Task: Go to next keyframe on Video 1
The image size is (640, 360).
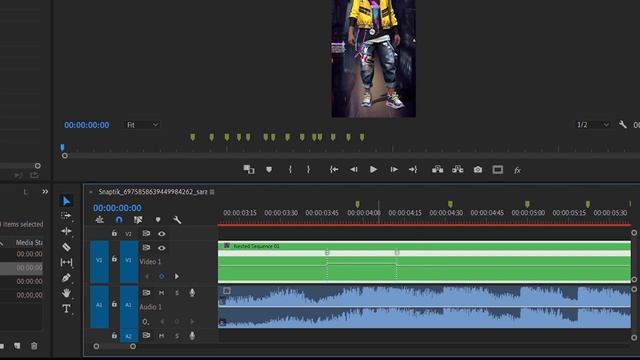Action: point(177,276)
